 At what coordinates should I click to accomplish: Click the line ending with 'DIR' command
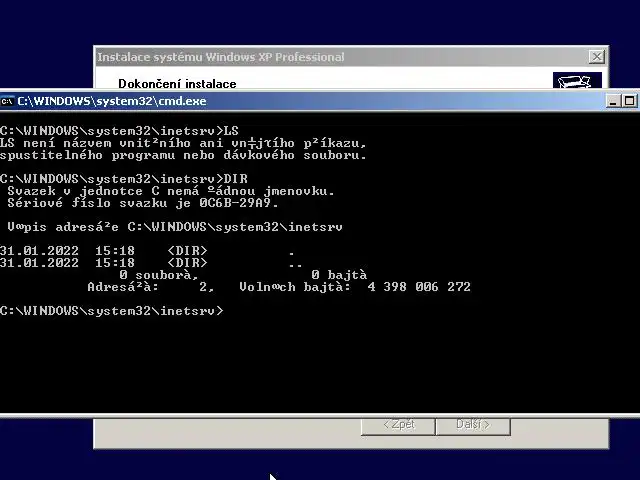pos(124,179)
